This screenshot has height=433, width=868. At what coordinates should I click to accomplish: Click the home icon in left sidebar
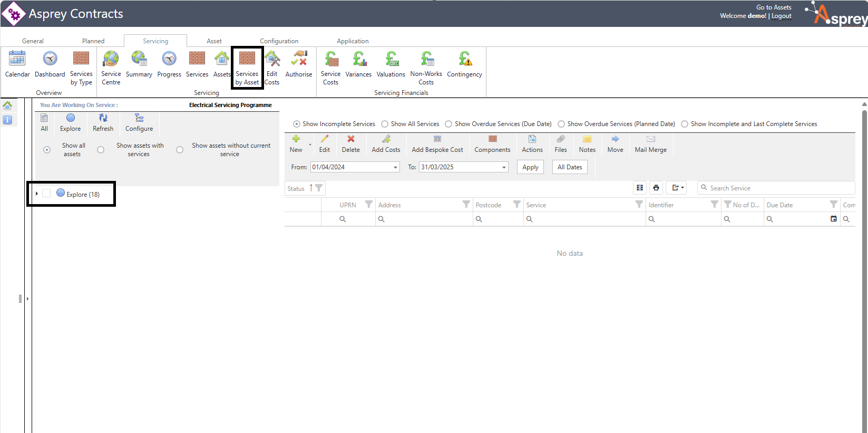coord(7,105)
